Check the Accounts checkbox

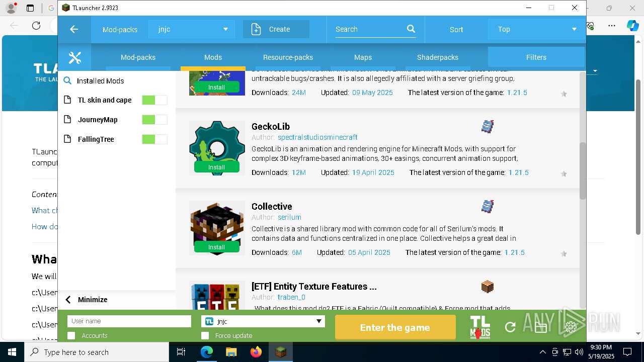71,335
